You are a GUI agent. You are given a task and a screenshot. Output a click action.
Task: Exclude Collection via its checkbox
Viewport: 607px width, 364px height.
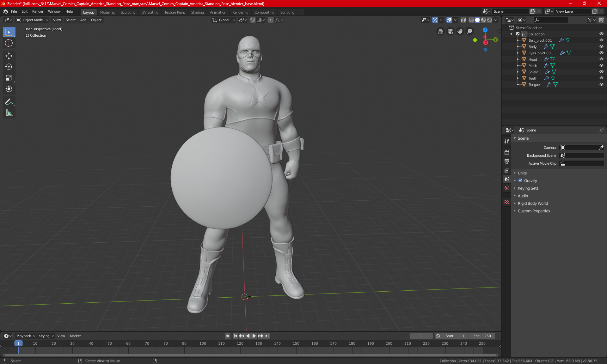tap(518, 34)
